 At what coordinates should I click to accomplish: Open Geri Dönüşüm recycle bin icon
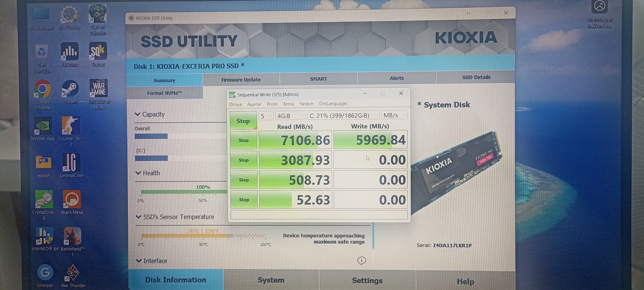[42, 58]
